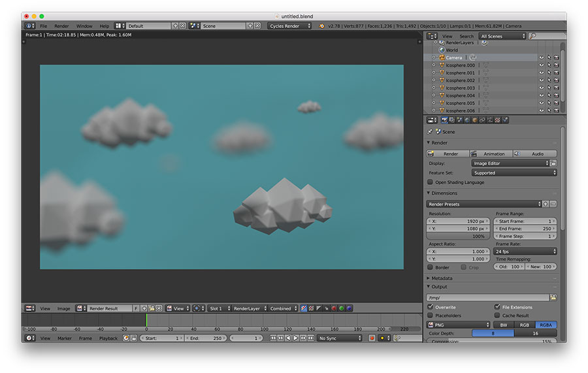588x373 pixels.
Task: Click the outliner search magnifier icon
Action: pyautogui.click(x=532, y=36)
